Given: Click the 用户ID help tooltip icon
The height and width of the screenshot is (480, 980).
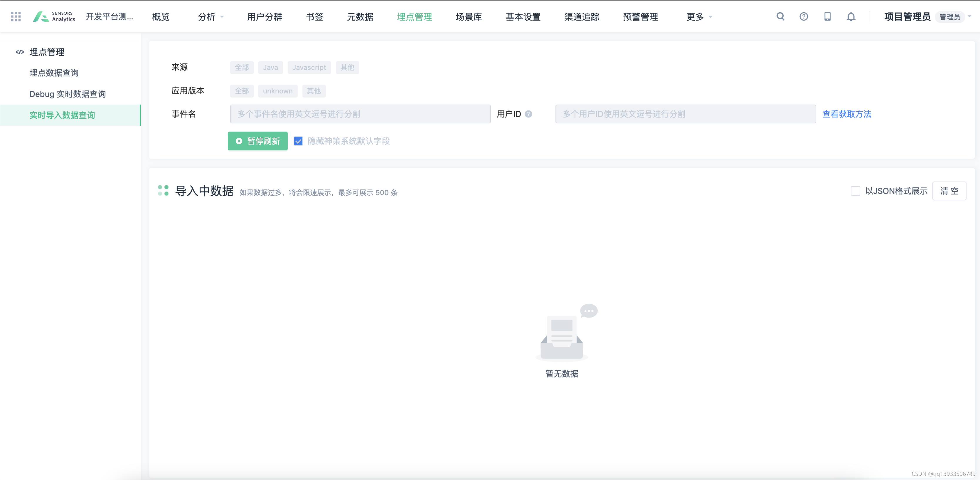Looking at the screenshot, I should click(528, 114).
